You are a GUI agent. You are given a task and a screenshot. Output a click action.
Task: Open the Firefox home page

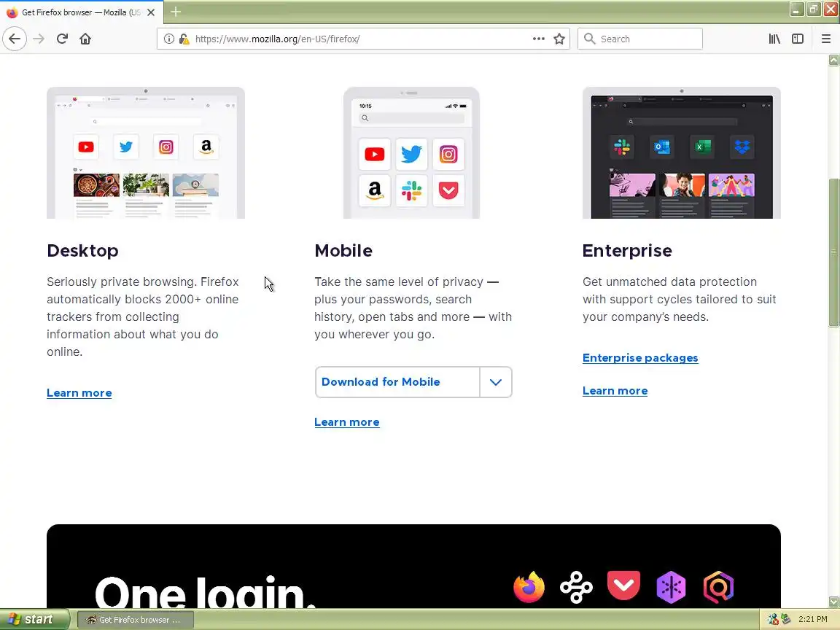pyautogui.click(x=85, y=39)
